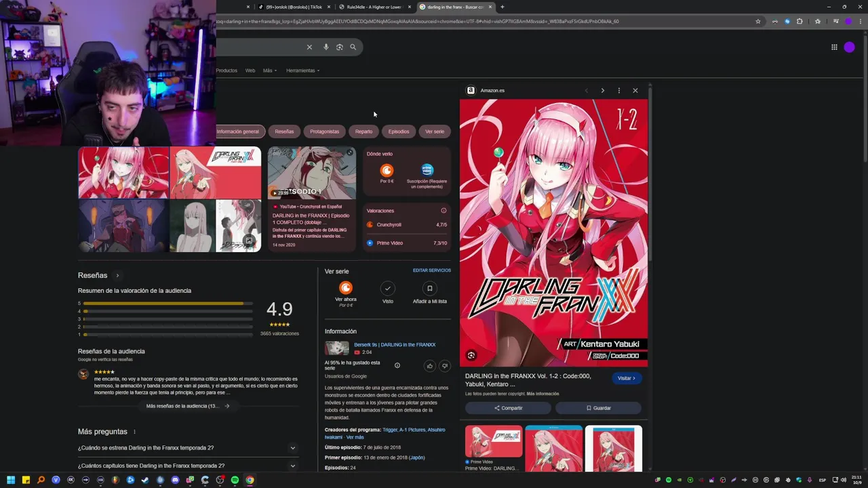This screenshot has width=868, height=488.
Task: Open Spotify from the taskbar
Action: [235, 480]
